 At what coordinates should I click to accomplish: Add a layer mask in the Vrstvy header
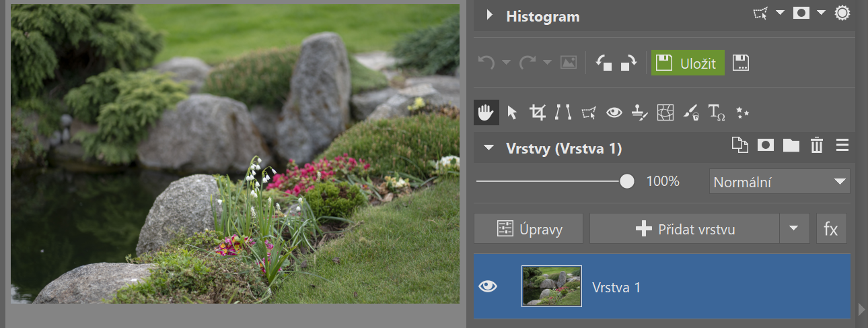click(765, 145)
